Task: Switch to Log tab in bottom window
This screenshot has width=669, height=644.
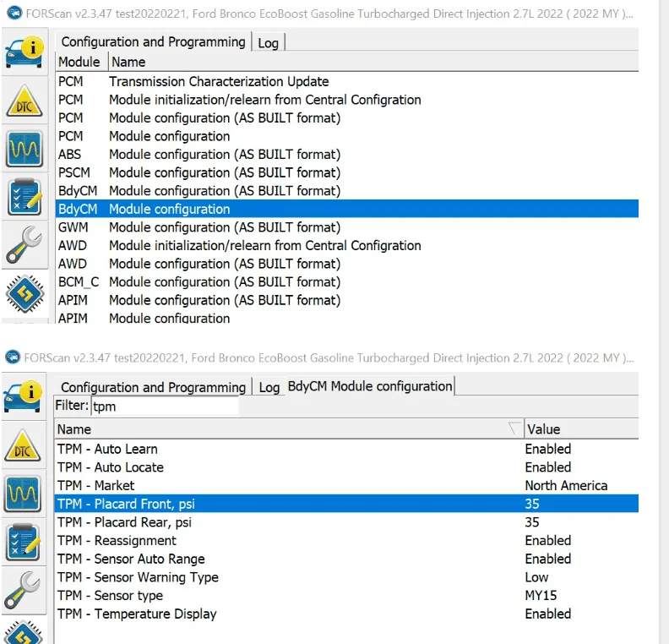Action: tap(269, 388)
